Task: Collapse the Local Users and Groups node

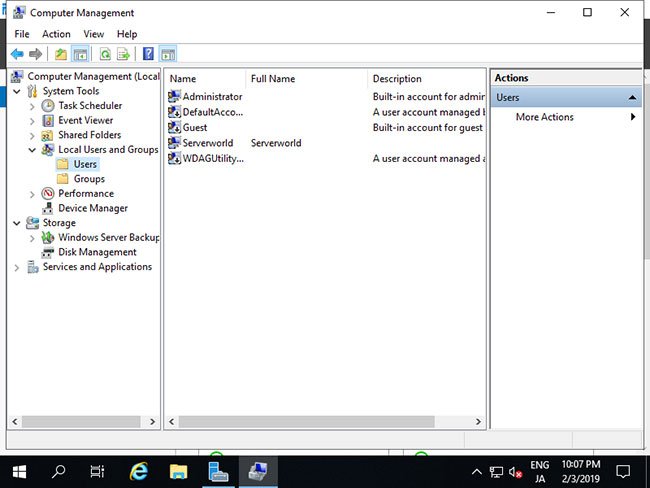Action: [32, 150]
